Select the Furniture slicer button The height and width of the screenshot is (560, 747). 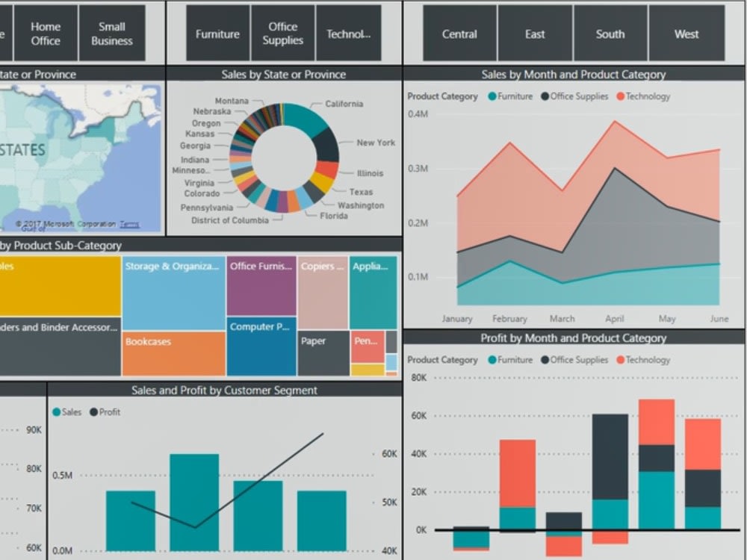coord(217,33)
